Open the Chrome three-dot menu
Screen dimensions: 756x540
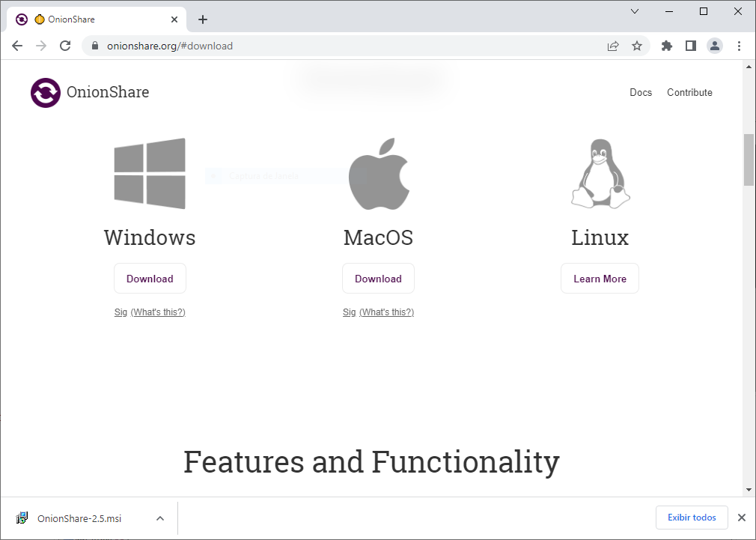[x=739, y=46]
